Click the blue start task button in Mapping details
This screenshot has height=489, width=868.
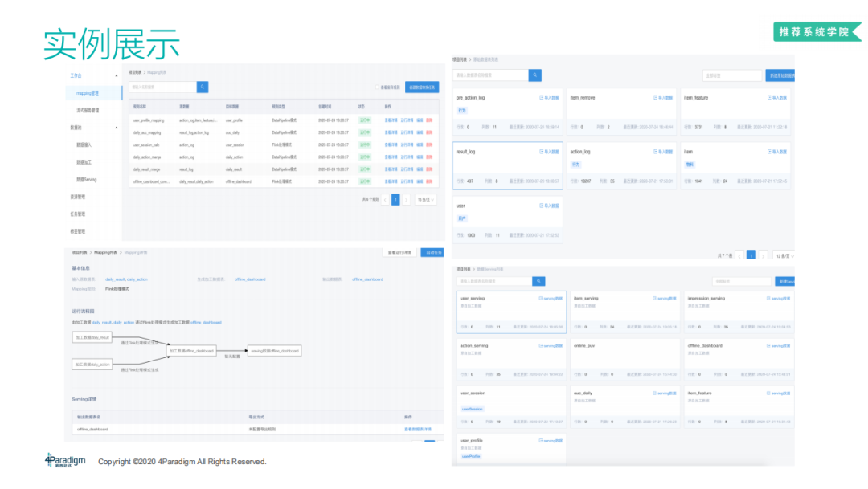coord(432,252)
